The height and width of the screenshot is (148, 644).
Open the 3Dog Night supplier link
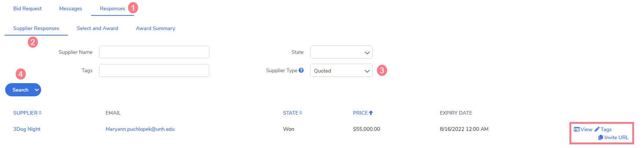(x=27, y=129)
